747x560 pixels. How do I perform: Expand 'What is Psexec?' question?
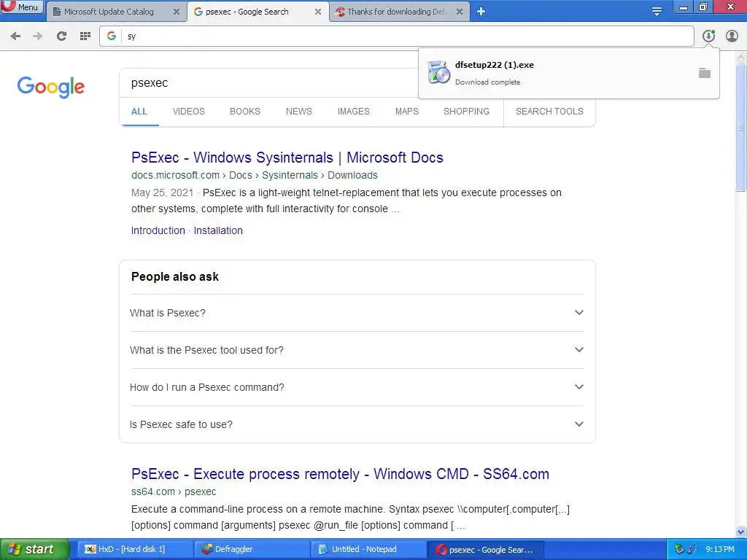pos(357,313)
